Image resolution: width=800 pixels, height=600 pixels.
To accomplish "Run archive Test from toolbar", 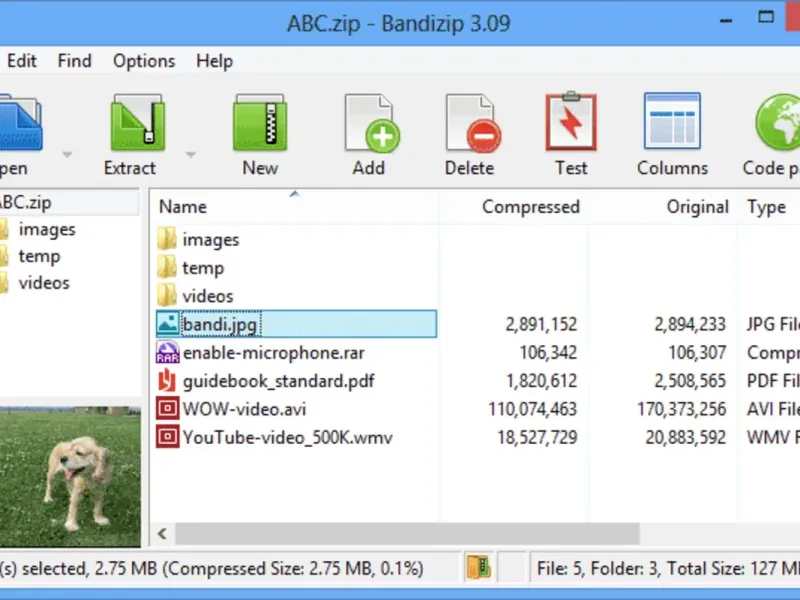I will [x=571, y=121].
